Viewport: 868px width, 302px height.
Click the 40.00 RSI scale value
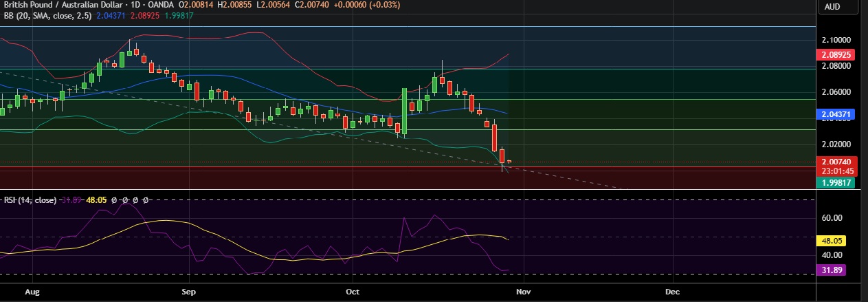[x=832, y=255]
